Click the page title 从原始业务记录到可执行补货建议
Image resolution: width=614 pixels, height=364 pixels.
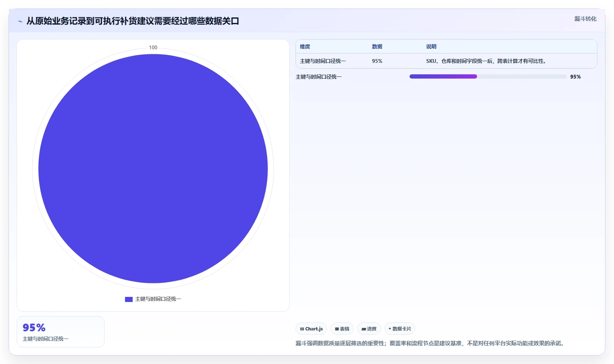(133, 21)
